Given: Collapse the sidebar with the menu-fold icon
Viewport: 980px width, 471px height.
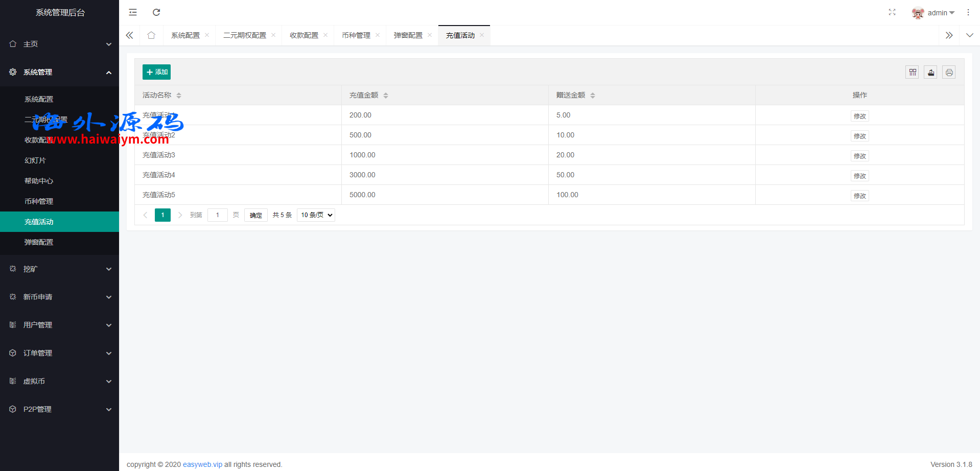Looking at the screenshot, I should coord(133,12).
